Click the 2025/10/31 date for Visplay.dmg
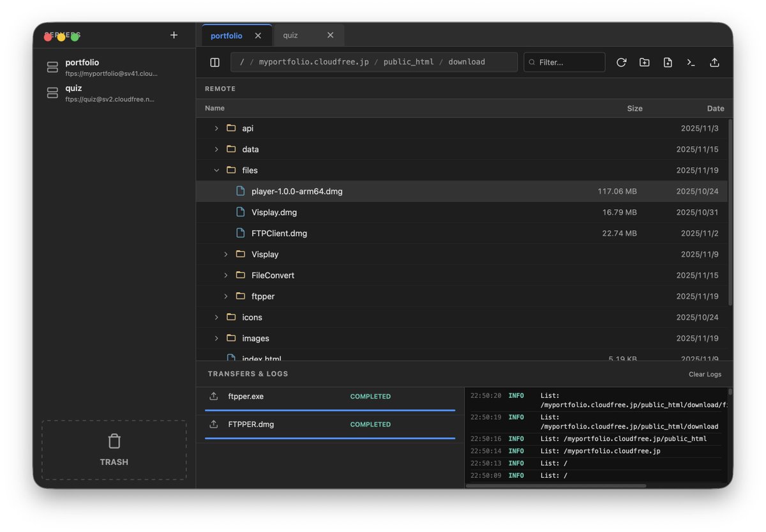Viewport: 766px width, 532px height. (697, 212)
